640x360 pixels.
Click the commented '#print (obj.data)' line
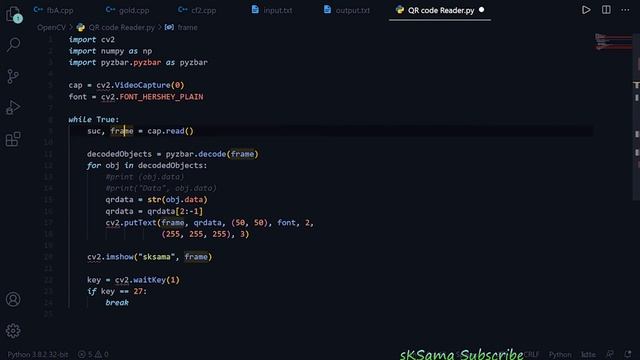tap(144, 177)
